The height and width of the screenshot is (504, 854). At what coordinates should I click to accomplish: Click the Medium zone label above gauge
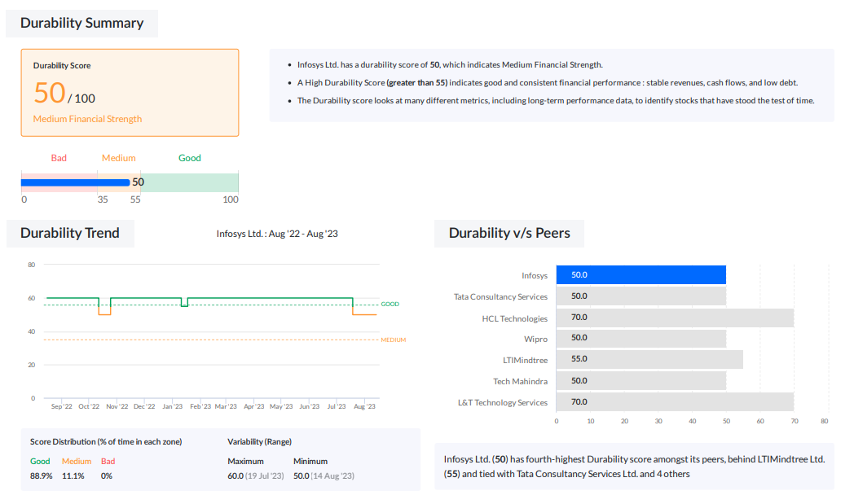click(119, 158)
